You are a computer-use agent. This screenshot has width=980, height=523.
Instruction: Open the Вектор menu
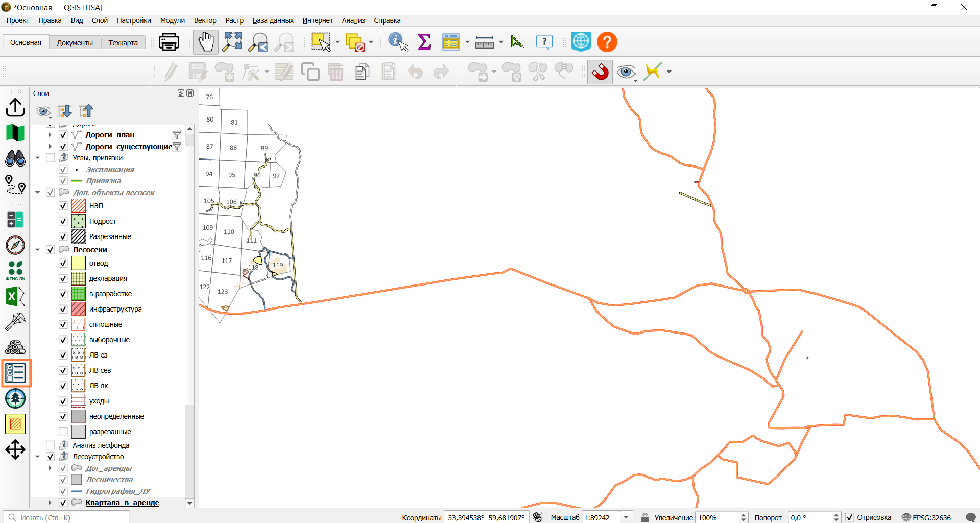205,20
